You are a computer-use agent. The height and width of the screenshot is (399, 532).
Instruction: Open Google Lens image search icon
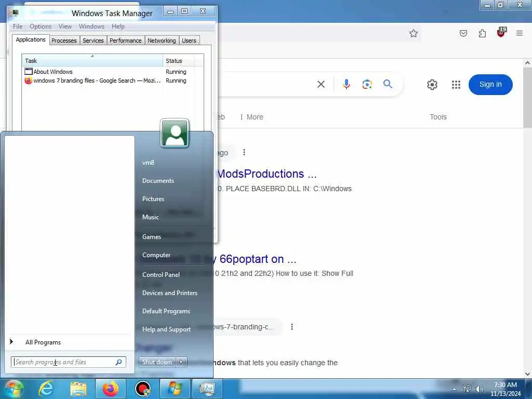point(367,84)
